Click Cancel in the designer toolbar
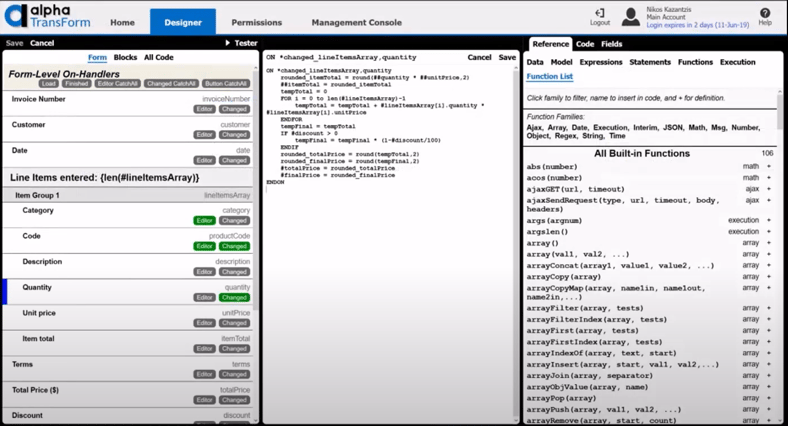This screenshot has height=426, width=788. point(42,43)
